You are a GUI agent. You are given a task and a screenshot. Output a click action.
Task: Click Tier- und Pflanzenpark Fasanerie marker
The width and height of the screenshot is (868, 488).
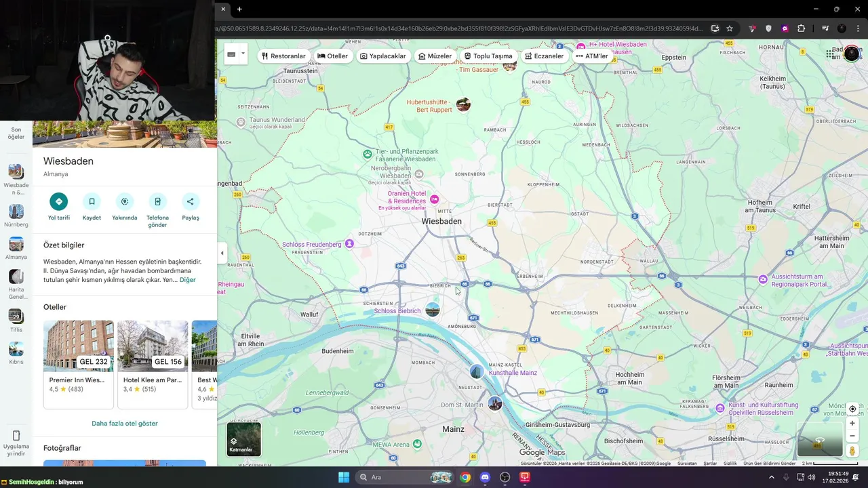368,155
